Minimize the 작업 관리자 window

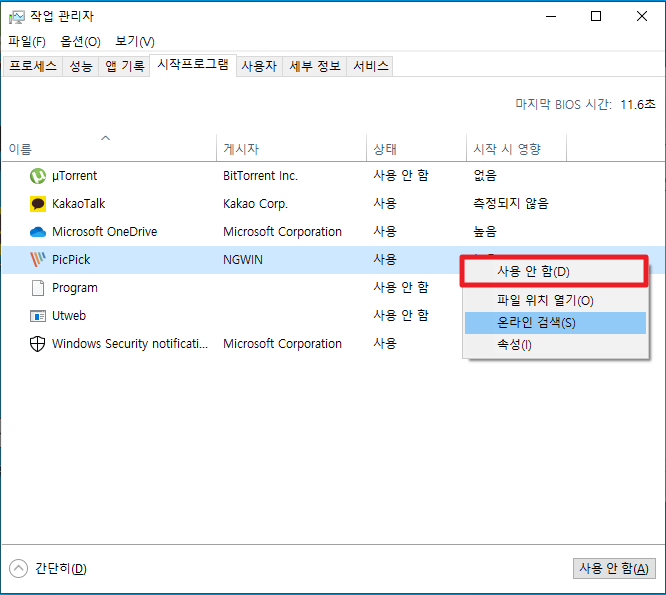coord(551,17)
